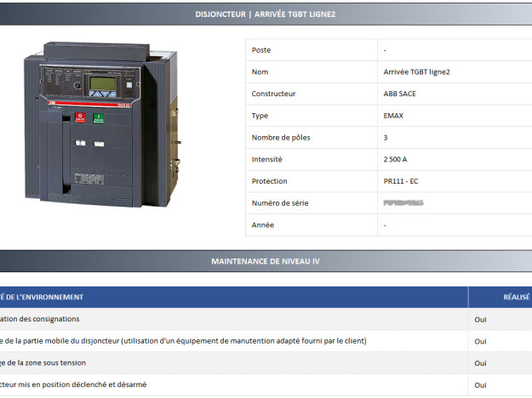Screen dimensions: 532x398
Task: Click the green push button on breaker photo
Action: point(99,117)
